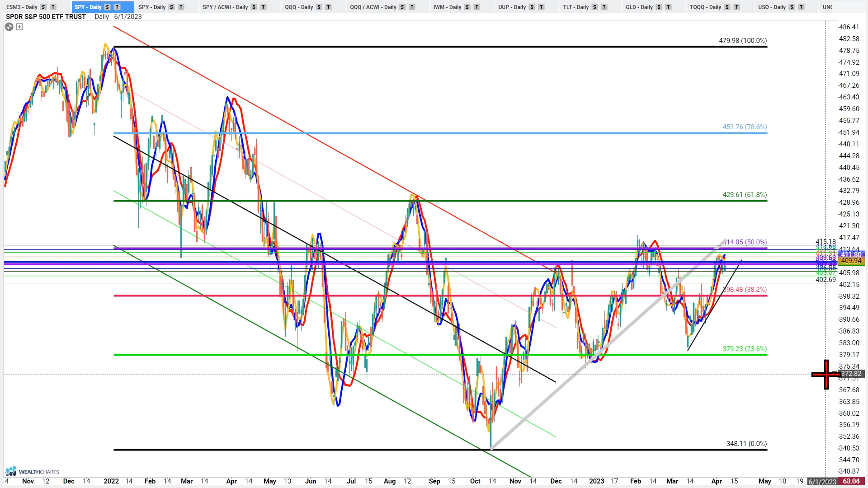Click the T icon on the SPY / ACWI tab

[263, 7]
